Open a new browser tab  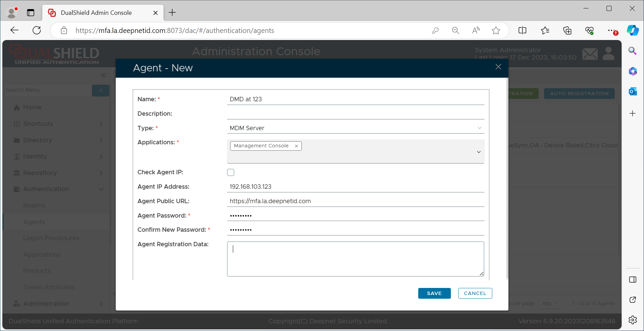click(x=172, y=13)
